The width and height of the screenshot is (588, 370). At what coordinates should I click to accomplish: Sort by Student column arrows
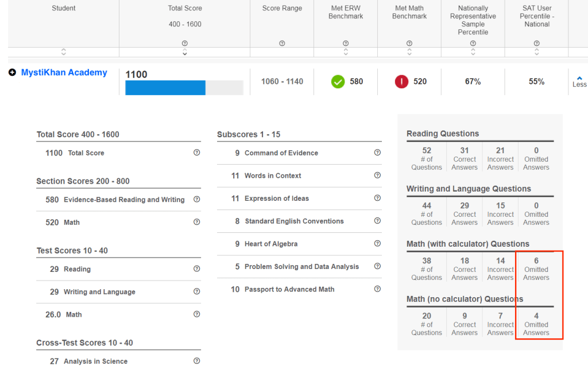(x=64, y=52)
